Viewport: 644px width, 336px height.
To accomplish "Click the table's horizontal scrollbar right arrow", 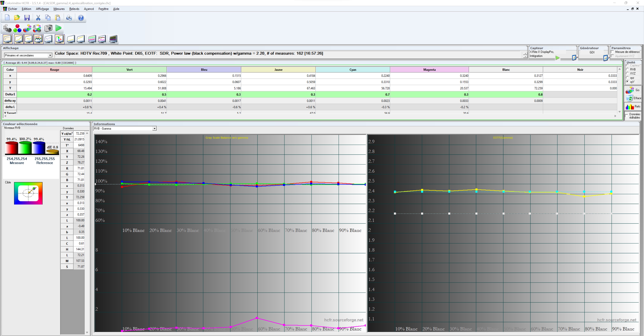I will (x=615, y=116).
